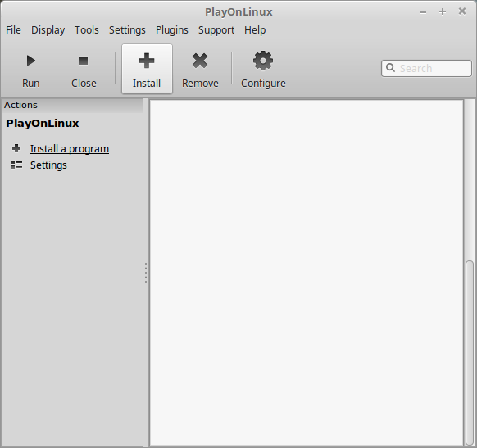Open the Tools menu
This screenshot has width=477, height=448.
tap(87, 30)
